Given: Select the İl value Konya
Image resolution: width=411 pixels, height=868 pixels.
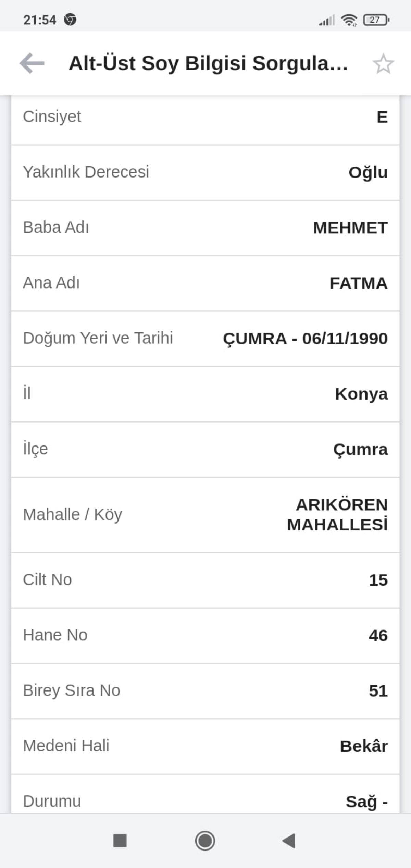Looking at the screenshot, I should (361, 394).
